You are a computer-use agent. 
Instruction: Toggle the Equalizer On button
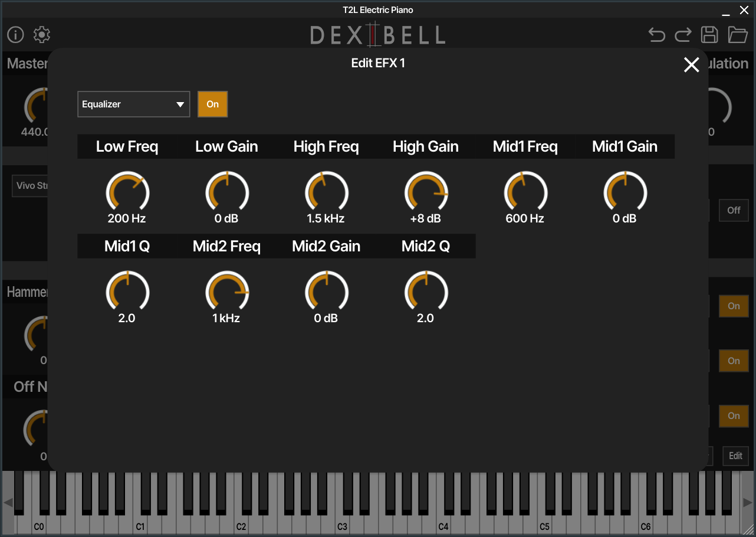(212, 104)
